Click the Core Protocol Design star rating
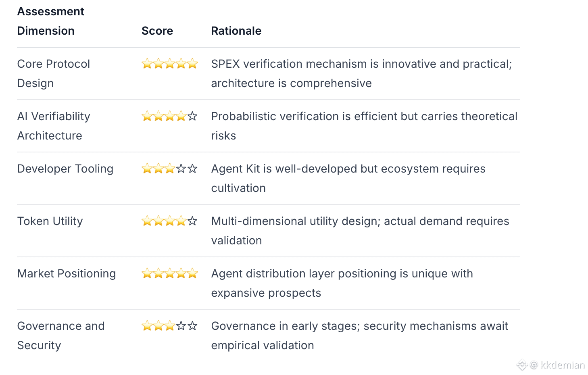The width and height of the screenshot is (588, 375). click(x=169, y=64)
